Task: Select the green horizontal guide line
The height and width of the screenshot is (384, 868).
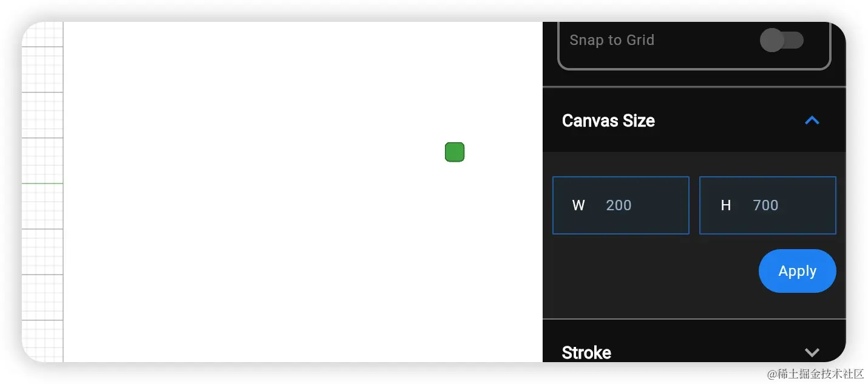Action: click(42, 183)
